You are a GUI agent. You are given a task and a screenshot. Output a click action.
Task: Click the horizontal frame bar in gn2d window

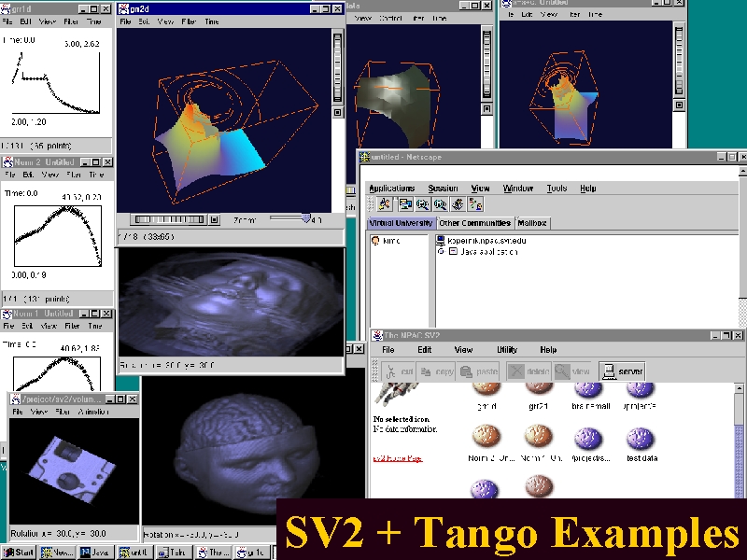pyautogui.click(x=169, y=219)
